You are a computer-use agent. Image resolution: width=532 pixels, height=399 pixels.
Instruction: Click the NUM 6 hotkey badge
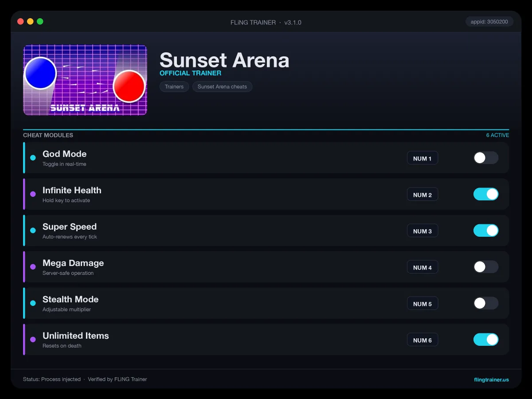422,340
